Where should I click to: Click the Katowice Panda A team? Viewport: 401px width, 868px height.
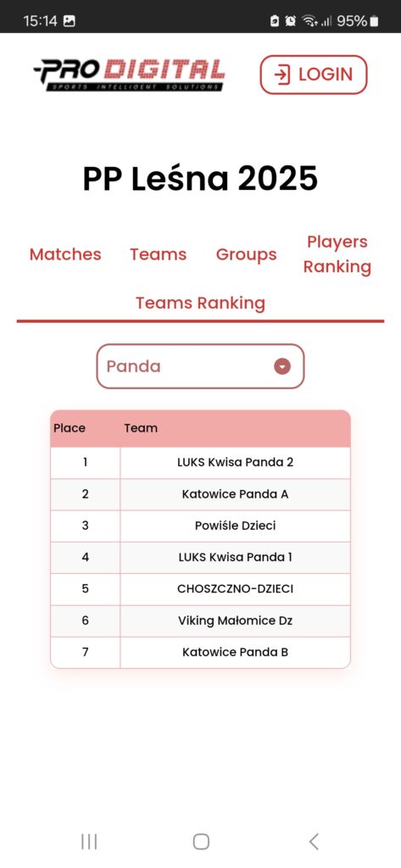pyautogui.click(x=236, y=494)
